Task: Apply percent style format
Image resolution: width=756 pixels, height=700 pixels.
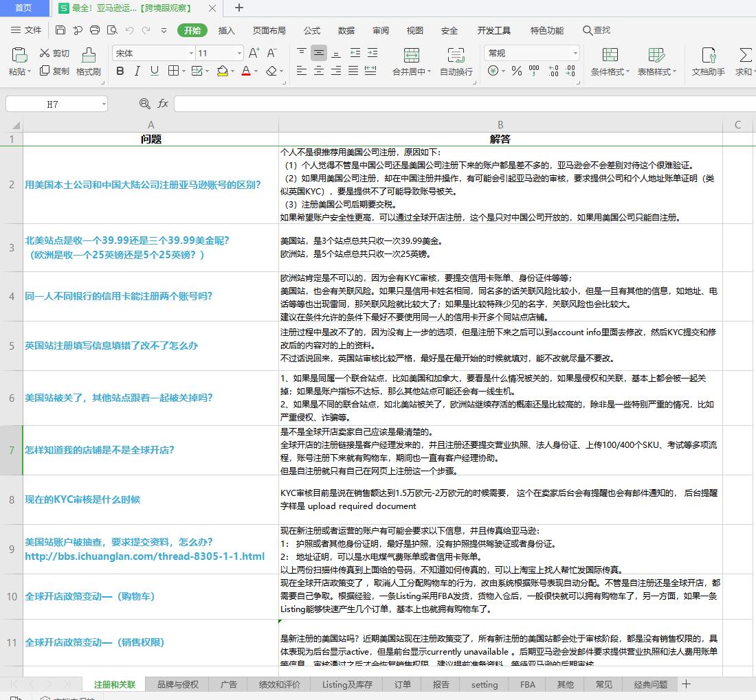Action: click(x=517, y=71)
